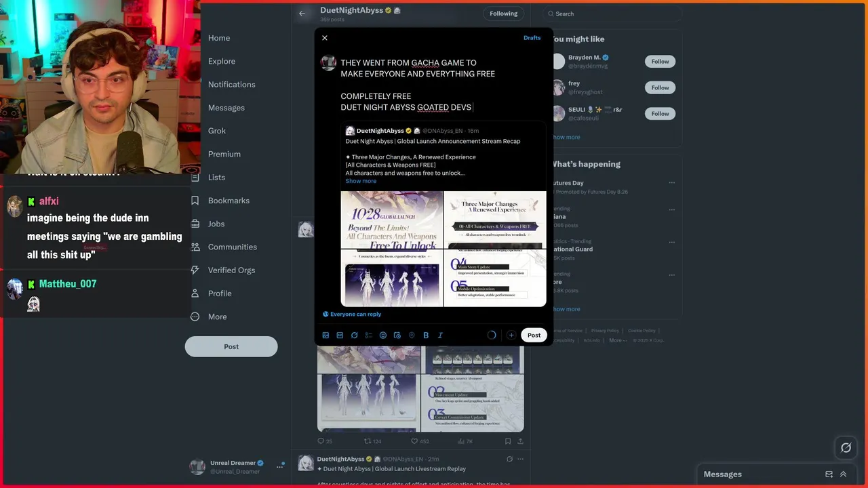Bookmark the DuetNightAbyss tweet
This screenshot has width=868, height=488.
(x=508, y=441)
